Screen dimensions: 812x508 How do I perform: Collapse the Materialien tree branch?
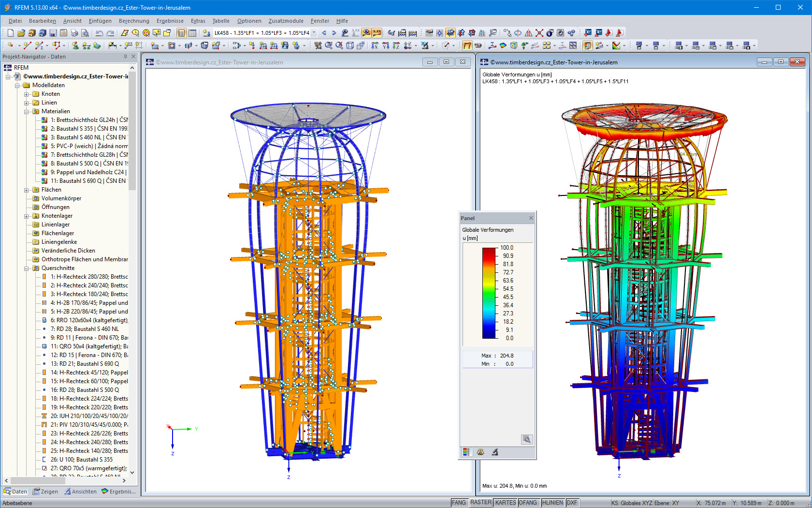[28, 111]
